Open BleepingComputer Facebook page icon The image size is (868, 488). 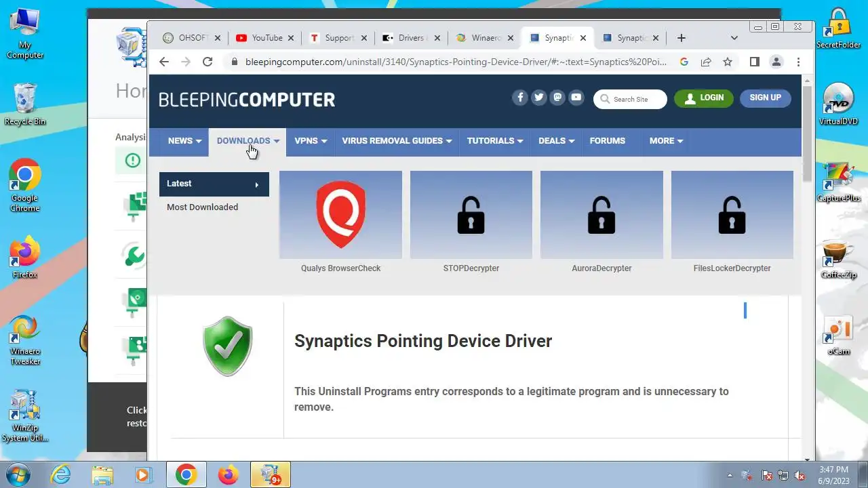click(520, 98)
